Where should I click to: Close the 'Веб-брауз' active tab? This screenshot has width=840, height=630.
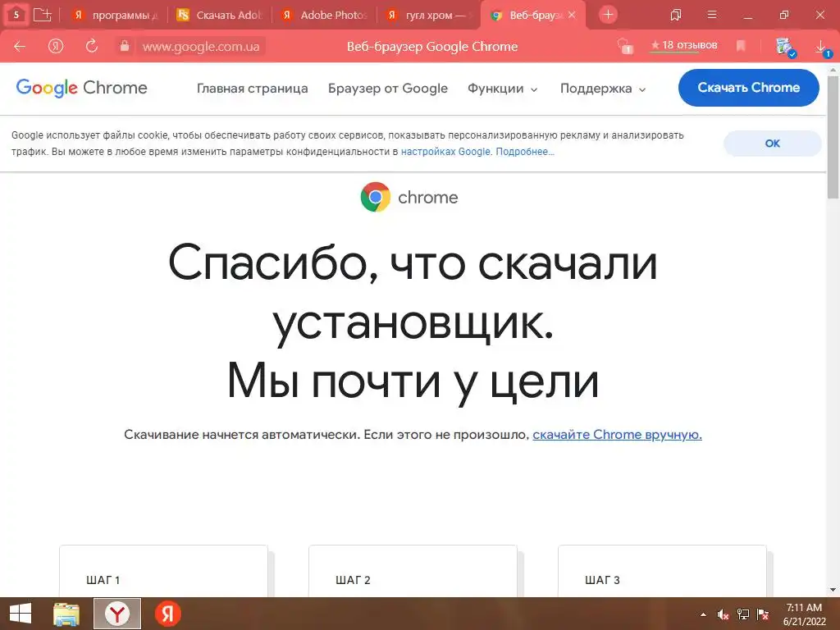coord(572,15)
